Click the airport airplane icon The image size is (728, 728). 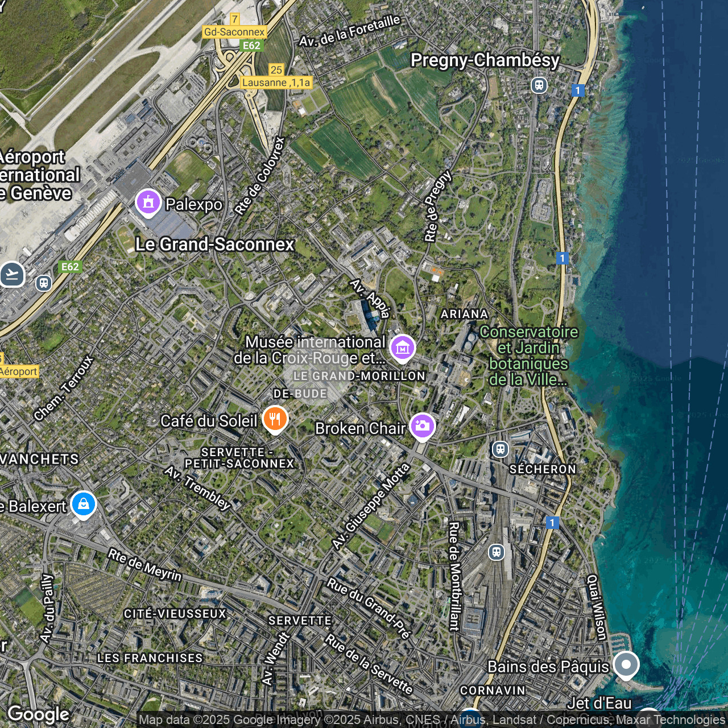tap(12, 275)
